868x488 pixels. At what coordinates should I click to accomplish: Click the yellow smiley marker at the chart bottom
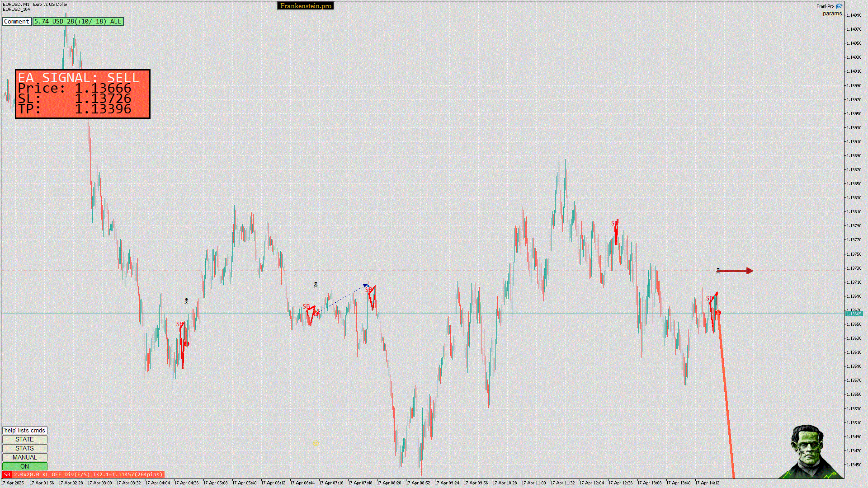316,444
